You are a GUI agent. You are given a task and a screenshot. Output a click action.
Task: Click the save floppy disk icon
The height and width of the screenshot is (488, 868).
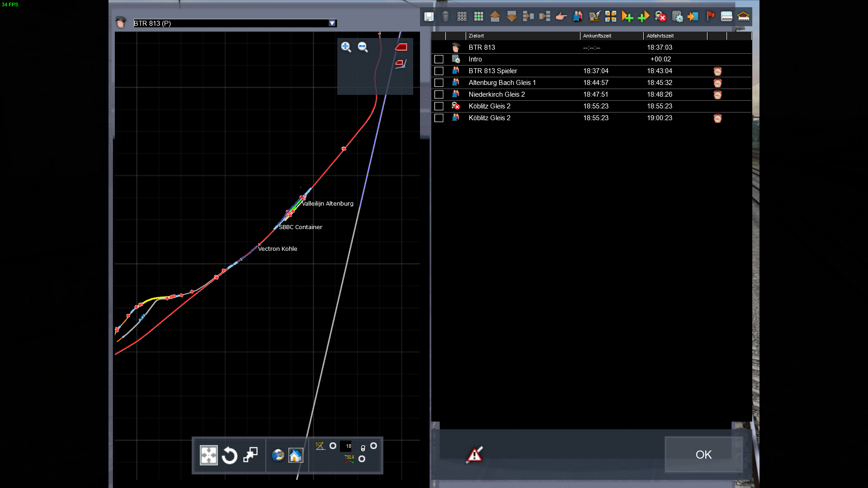tap(429, 17)
